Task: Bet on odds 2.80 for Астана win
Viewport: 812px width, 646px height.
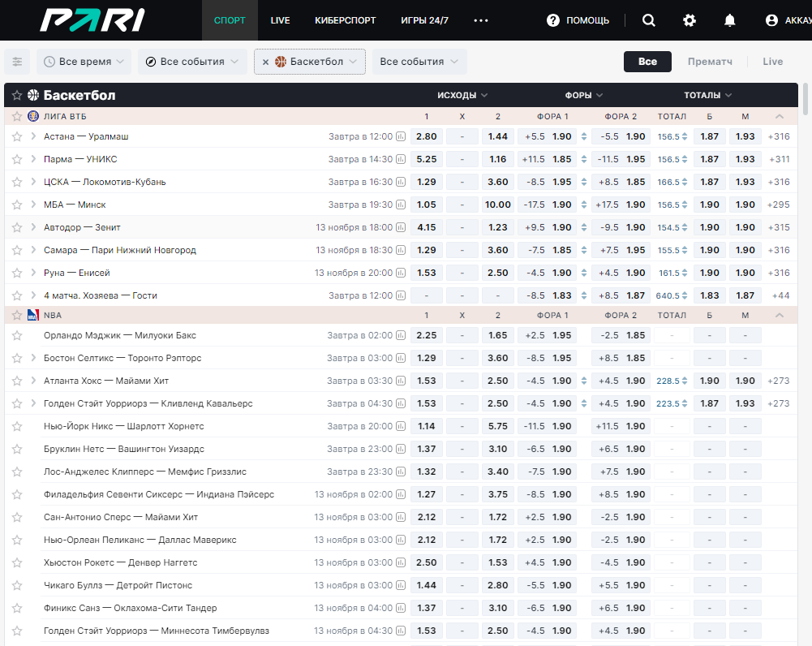Action: tap(427, 137)
